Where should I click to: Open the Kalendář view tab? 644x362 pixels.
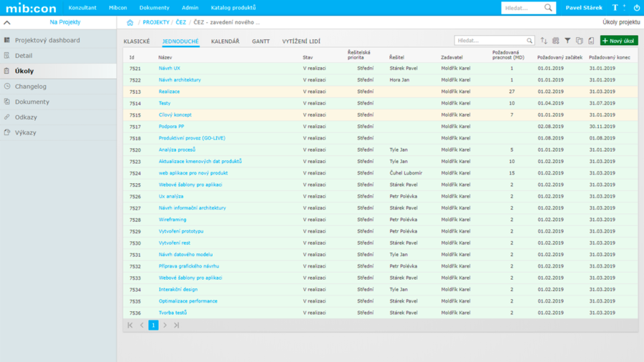225,41
